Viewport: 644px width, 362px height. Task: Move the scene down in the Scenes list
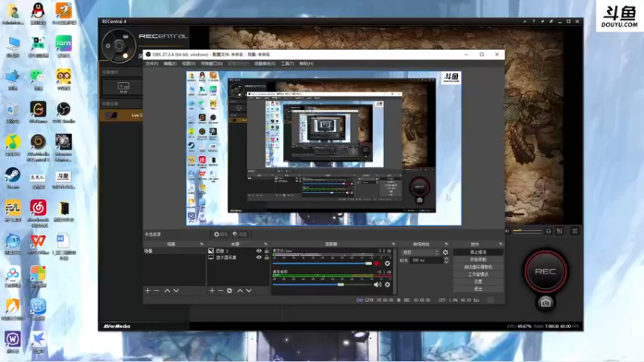pos(176,290)
